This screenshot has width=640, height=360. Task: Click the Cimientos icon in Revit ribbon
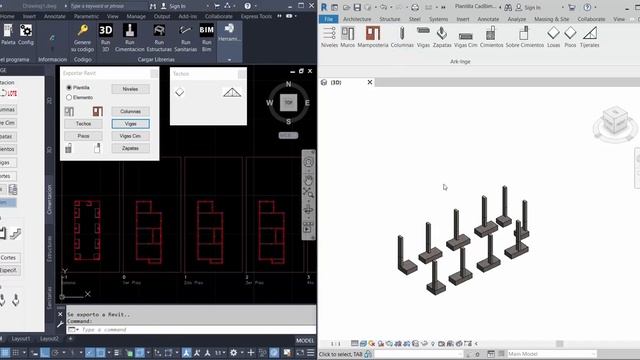tap(491, 33)
